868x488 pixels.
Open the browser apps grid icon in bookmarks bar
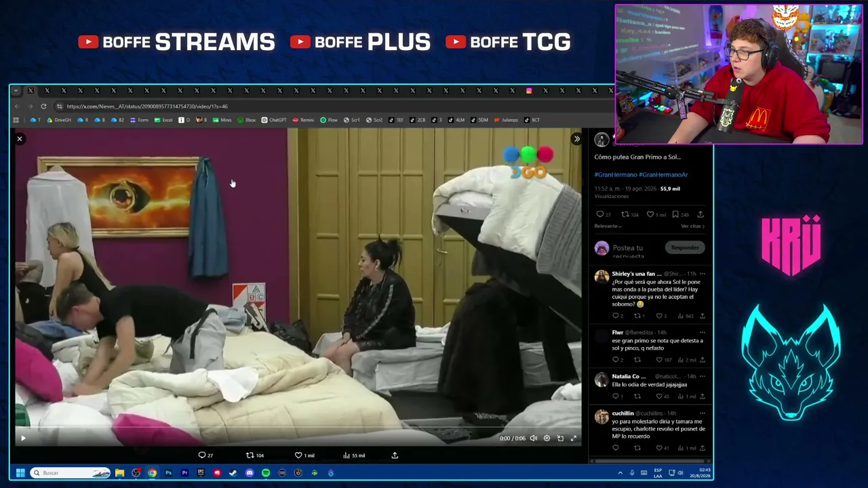click(x=16, y=120)
